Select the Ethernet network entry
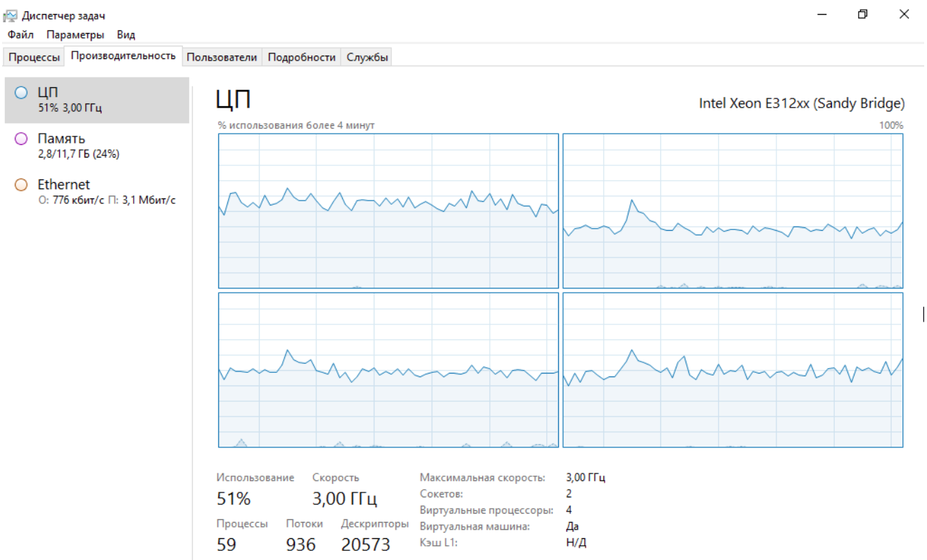This screenshot has height=560, width=927. pos(97,191)
